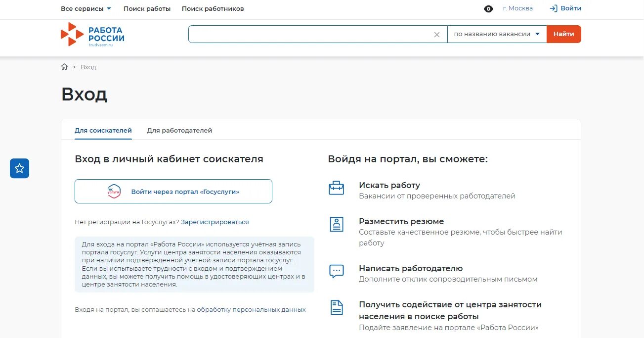Open обработку персональных данных link

click(252, 310)
